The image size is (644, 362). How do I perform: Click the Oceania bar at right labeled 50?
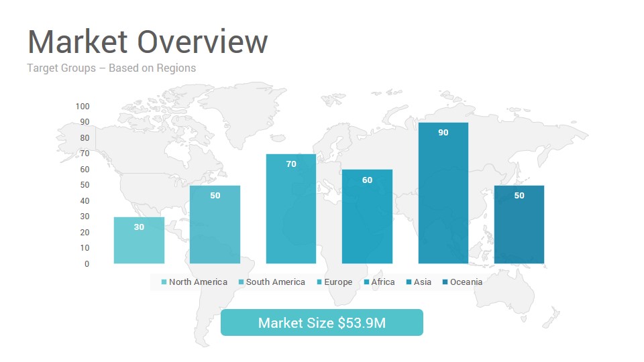point(519,225)
